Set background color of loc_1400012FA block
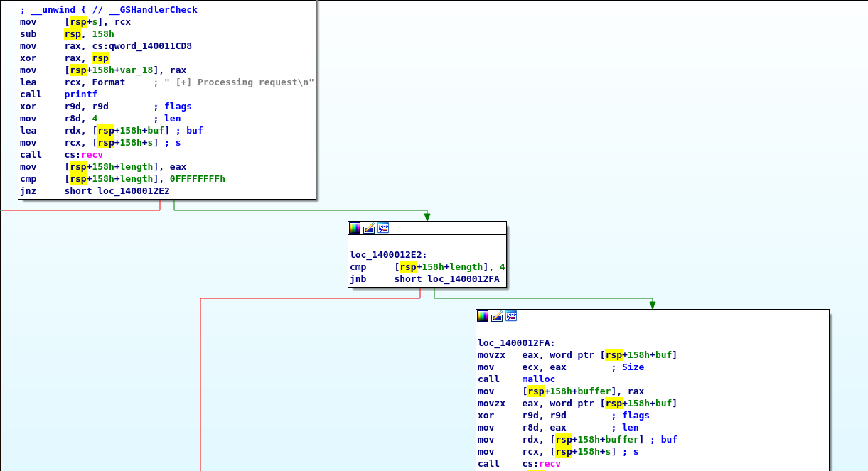This screenshot has width=868, height=471. 483,316
